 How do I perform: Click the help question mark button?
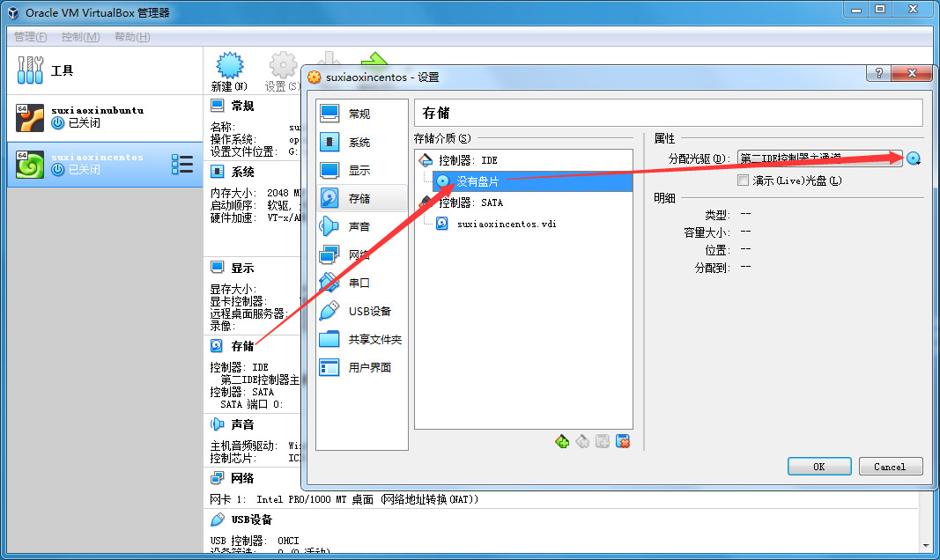coord(879,73)
